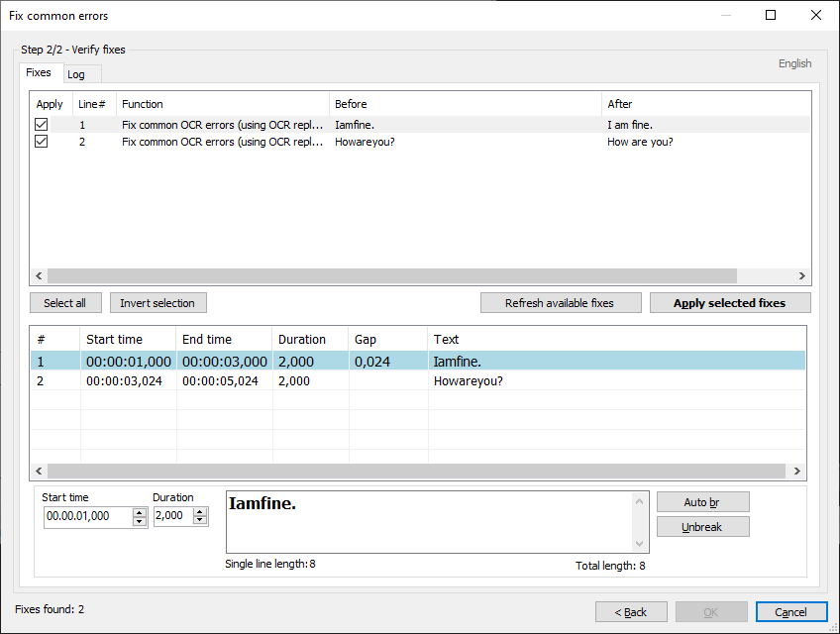This screenshot has height=634, width=840.
Task: Click the Select all button
Action: click(64, 303)
